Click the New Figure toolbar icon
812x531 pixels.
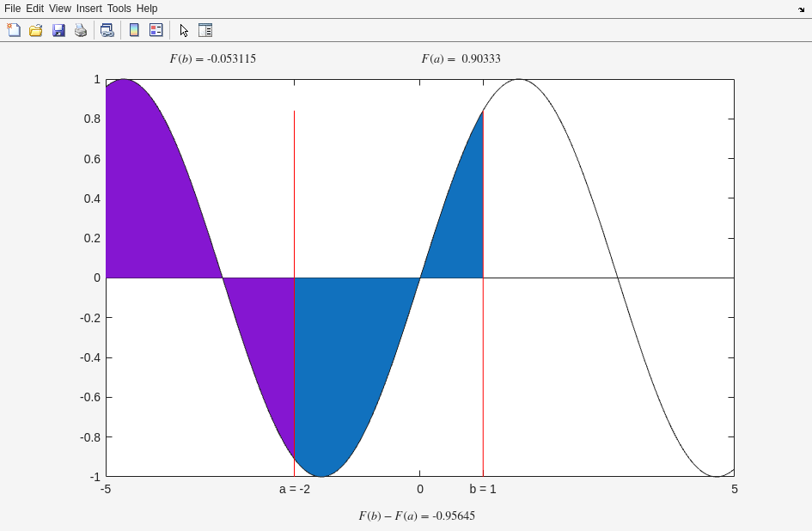coord(14,30)
